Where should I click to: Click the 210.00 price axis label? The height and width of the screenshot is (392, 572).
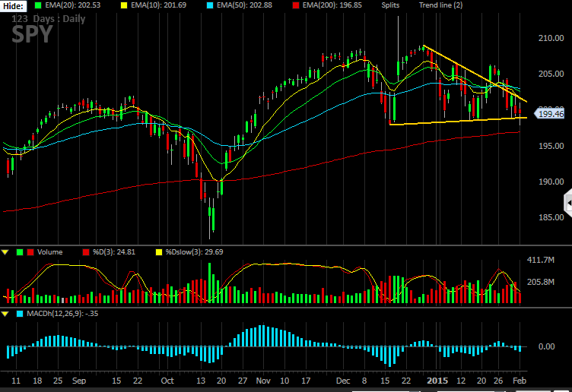point(551,38)
